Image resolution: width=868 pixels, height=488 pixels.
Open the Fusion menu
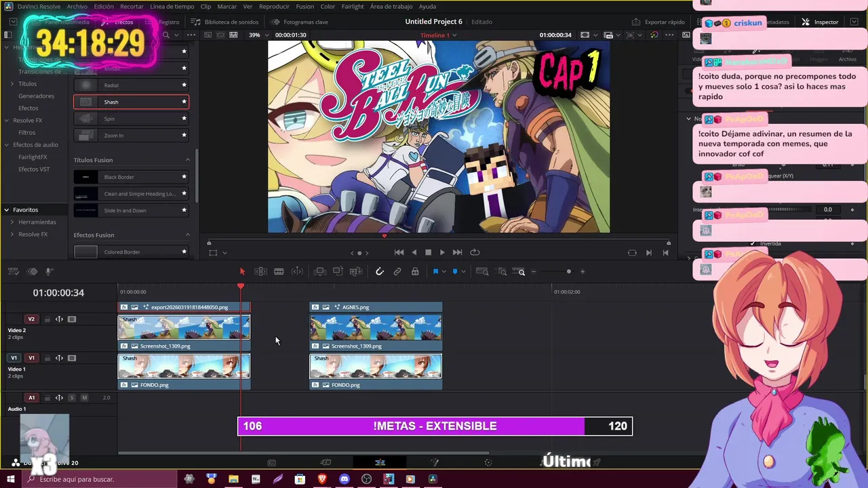click(305, 6)
